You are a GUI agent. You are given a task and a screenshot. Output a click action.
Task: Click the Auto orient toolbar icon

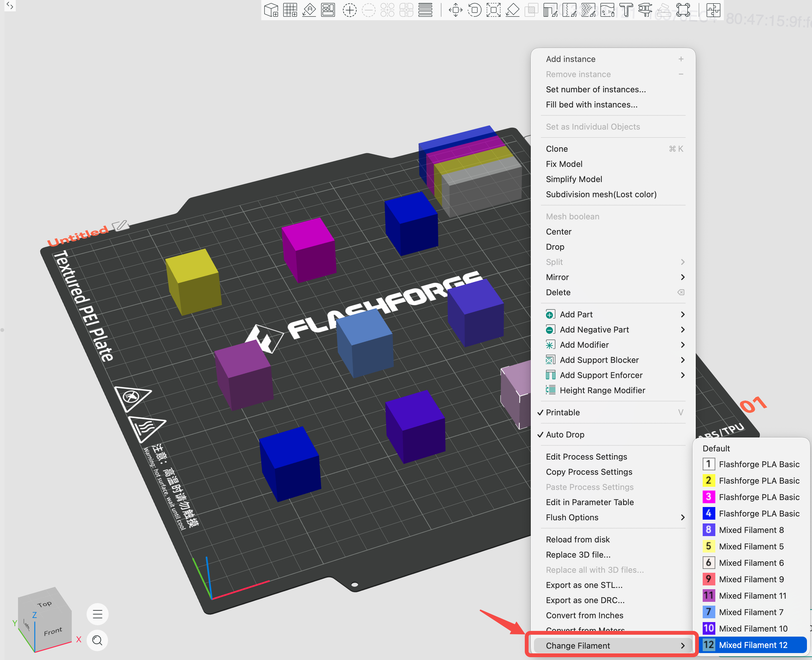(x=309, y=10)
